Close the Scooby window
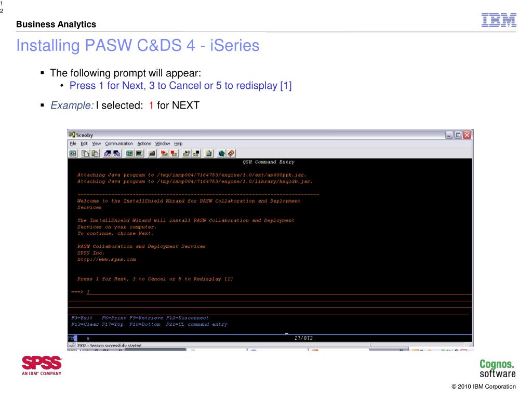Viewport: 532px width, 399px height. click(x=467, y=135)
